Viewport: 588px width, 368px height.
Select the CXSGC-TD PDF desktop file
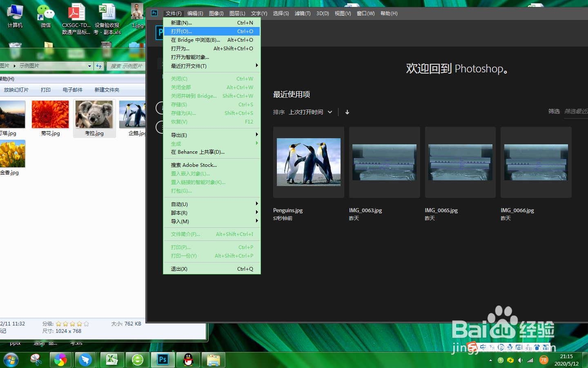76,18
